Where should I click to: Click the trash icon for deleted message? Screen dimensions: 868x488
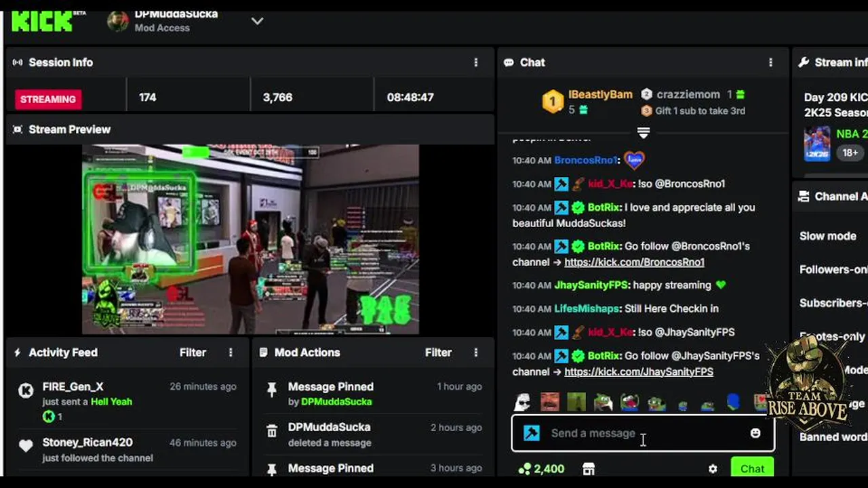[271, 431]
